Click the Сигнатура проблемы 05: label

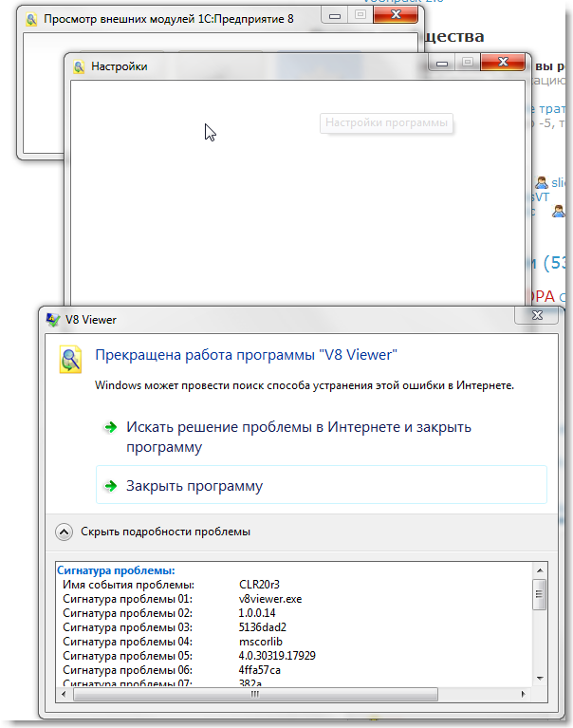pyautogui.click(x=127, y=657)
